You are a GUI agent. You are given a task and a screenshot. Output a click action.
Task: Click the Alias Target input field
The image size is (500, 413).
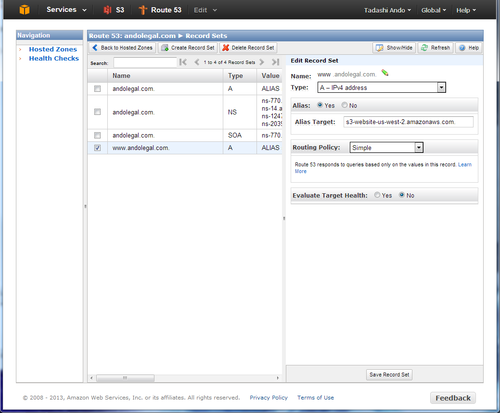click(x=408, y=122)
